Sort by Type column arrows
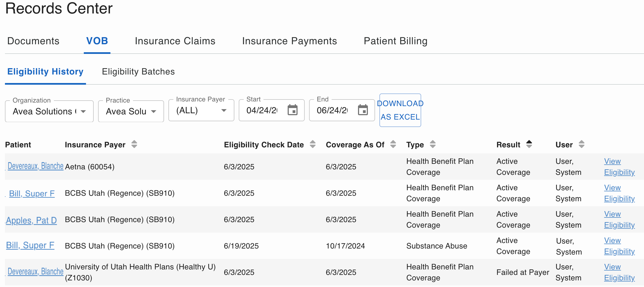644x287 pixels. 433,144
